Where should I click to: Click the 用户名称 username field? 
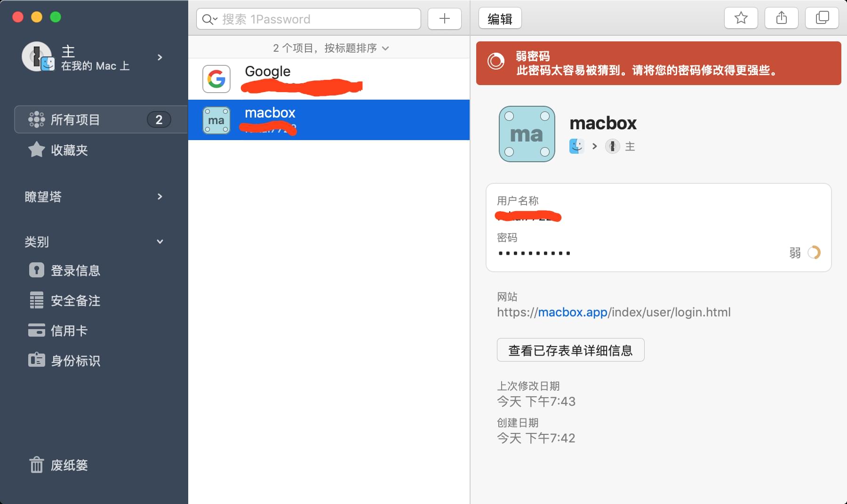[658, 209]
